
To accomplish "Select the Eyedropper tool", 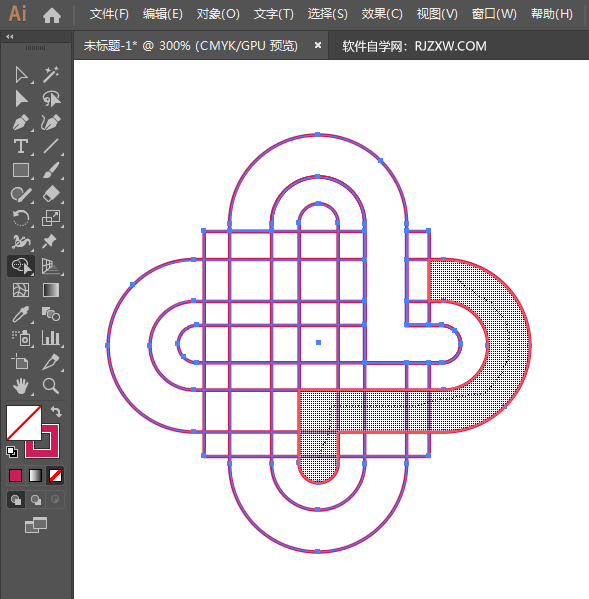I will tap(21, 314).
